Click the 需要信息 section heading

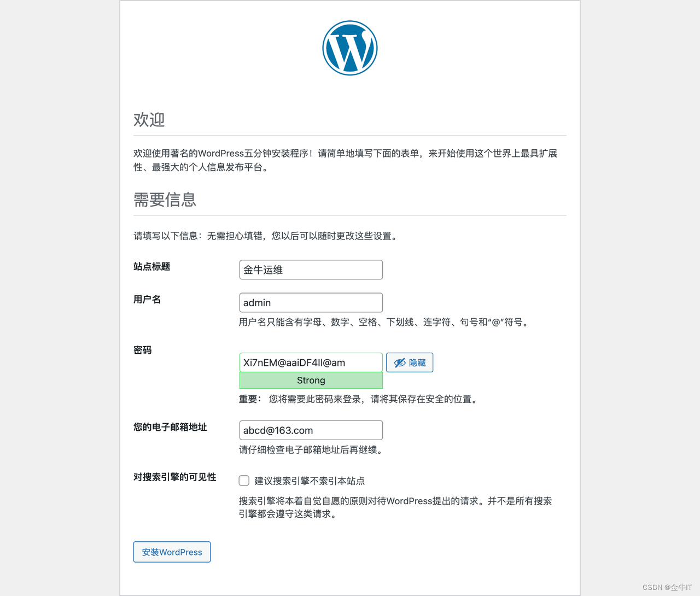pyautogui.click(x=165, y=200)
